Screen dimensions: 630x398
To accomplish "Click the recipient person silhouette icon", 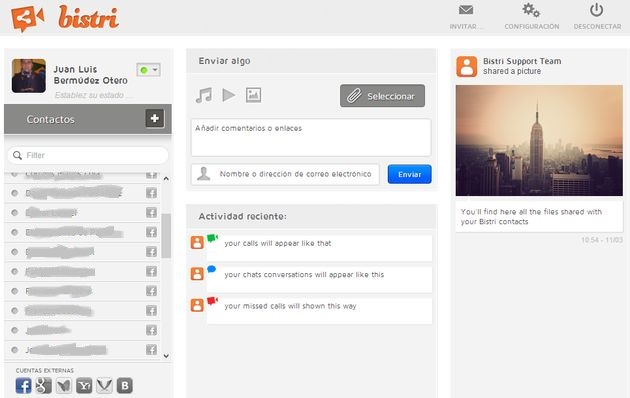I will click(204, 173).
